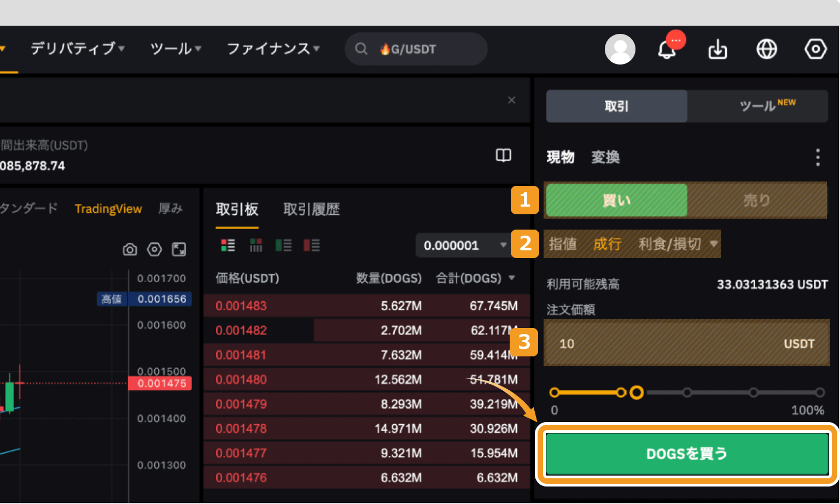
Task: Click the 注文価額 amount input field
Action: (x=687, y=344)
